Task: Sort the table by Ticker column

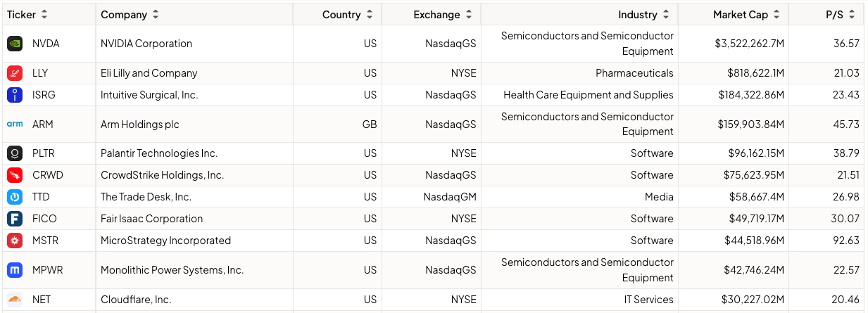Action: (x=44, y=15)
